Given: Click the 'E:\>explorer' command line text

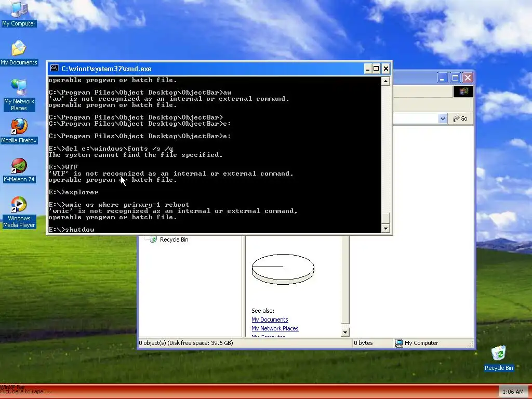Looking at the screenshot, I should [x=73, y=192].
